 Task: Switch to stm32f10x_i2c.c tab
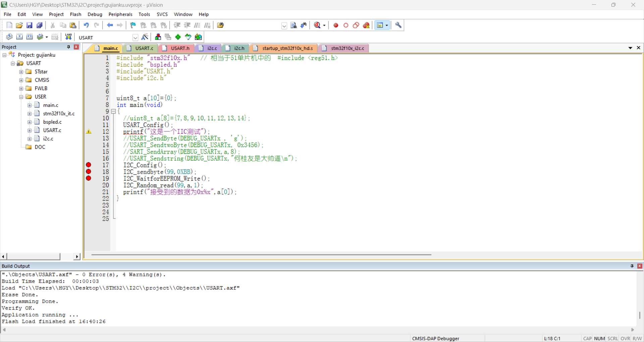[344, 48]
